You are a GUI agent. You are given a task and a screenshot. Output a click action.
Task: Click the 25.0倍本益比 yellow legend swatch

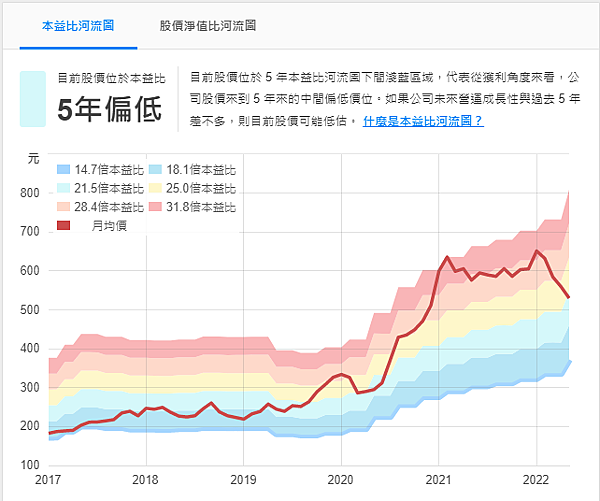coord(156,188)
